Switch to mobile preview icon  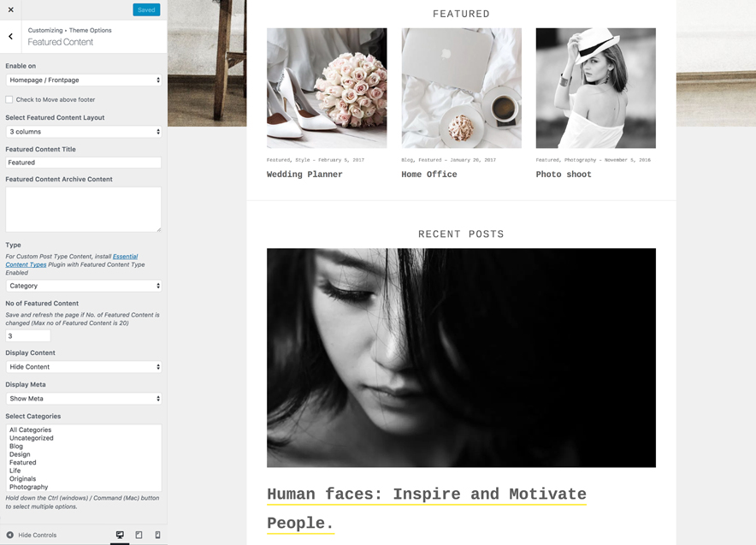(x=157, y=535)
